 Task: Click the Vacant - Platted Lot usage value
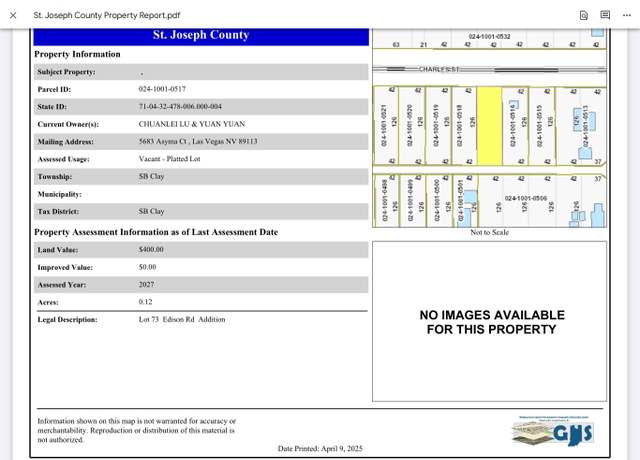[169, 159]
